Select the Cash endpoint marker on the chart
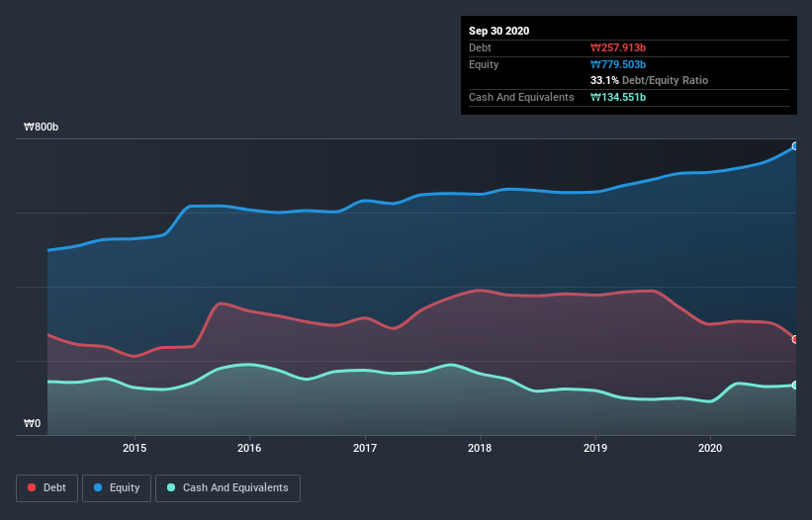 point(795,385)
